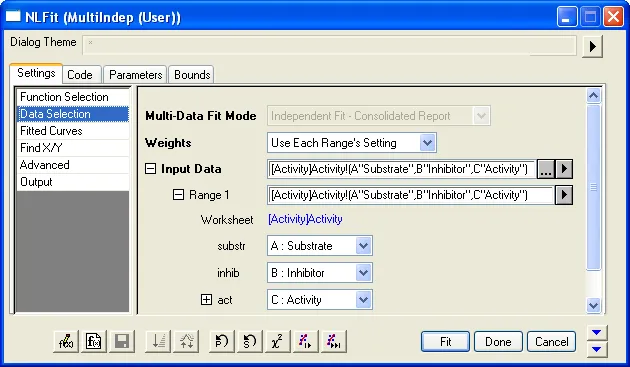Close the NLFit dialog window
The height and width of the screenshot is (367, 630).
coord(614,17)
